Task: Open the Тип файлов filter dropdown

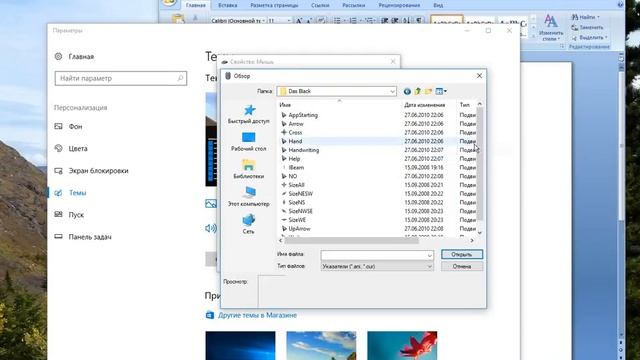Action: [377, 267]
